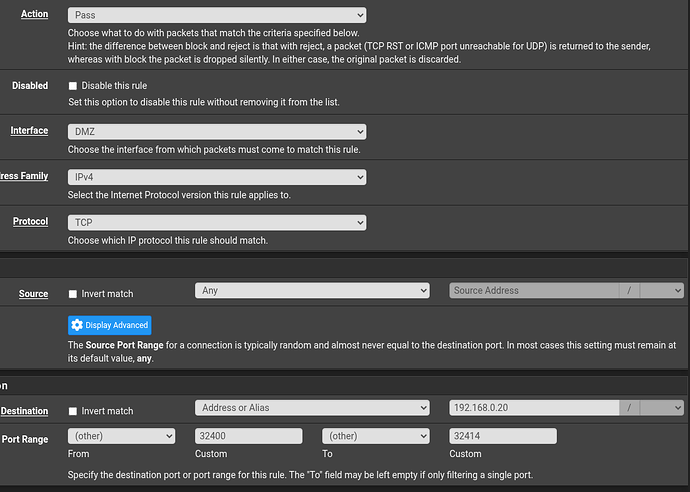Open the Destination subnet mask dropdown

click(661, 408)
